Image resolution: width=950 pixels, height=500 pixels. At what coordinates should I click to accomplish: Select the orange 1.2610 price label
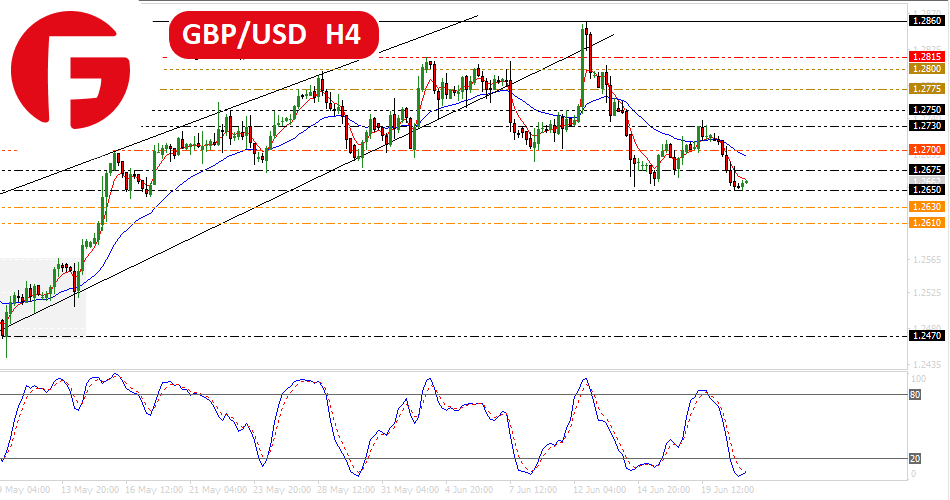[x=926, y=223]
